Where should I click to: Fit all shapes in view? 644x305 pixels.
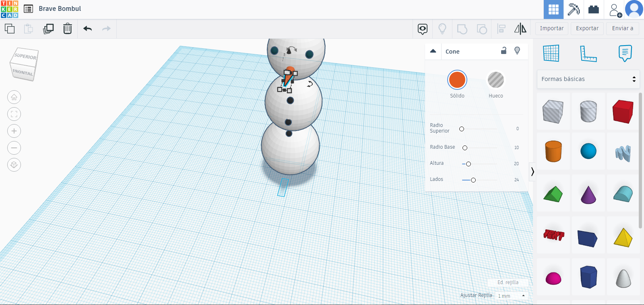(x=14, y=114)
